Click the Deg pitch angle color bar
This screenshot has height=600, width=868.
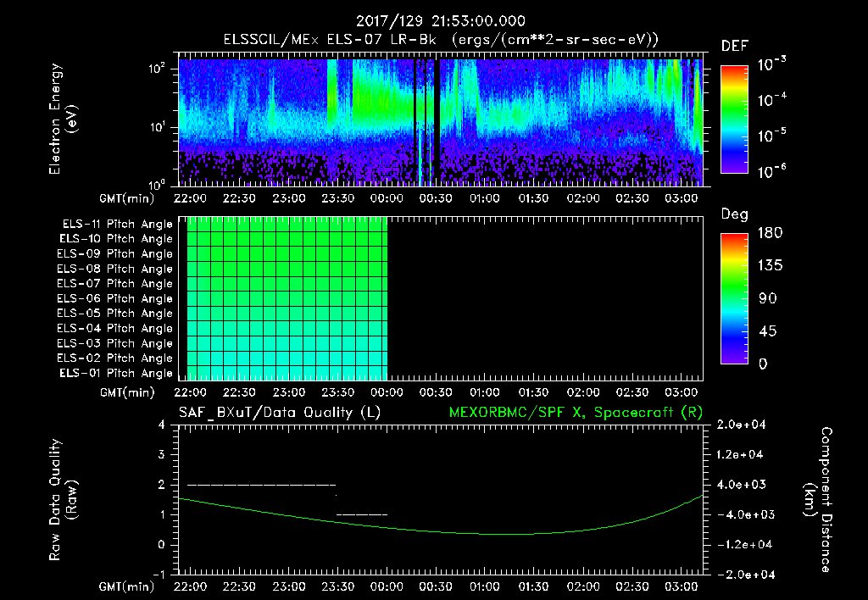point(734,298)
